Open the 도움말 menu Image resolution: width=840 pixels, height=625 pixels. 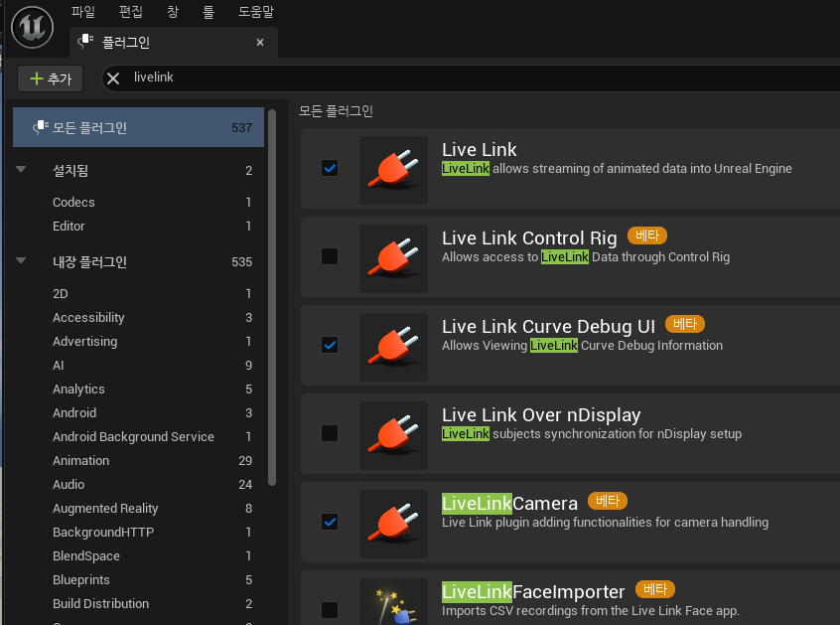click(256, 11)
